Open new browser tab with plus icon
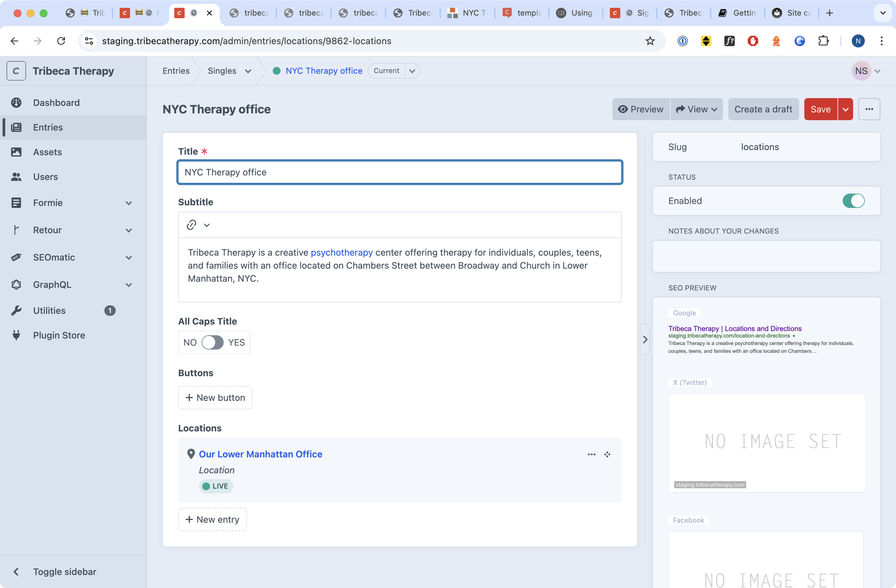Image resolution: width=896 pixels, height=588 pixels. 829,13
